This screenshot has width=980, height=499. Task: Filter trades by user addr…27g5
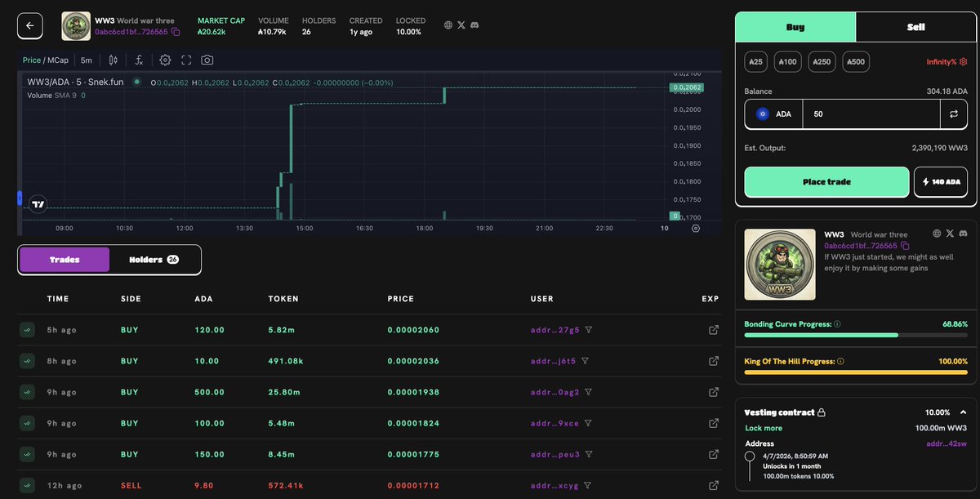point(588,330)
